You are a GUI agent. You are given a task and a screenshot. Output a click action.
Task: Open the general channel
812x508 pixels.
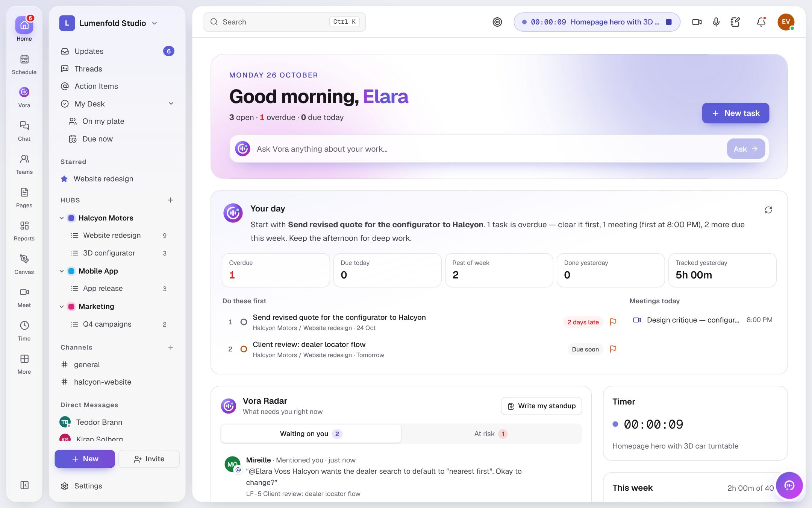[117, 364]
